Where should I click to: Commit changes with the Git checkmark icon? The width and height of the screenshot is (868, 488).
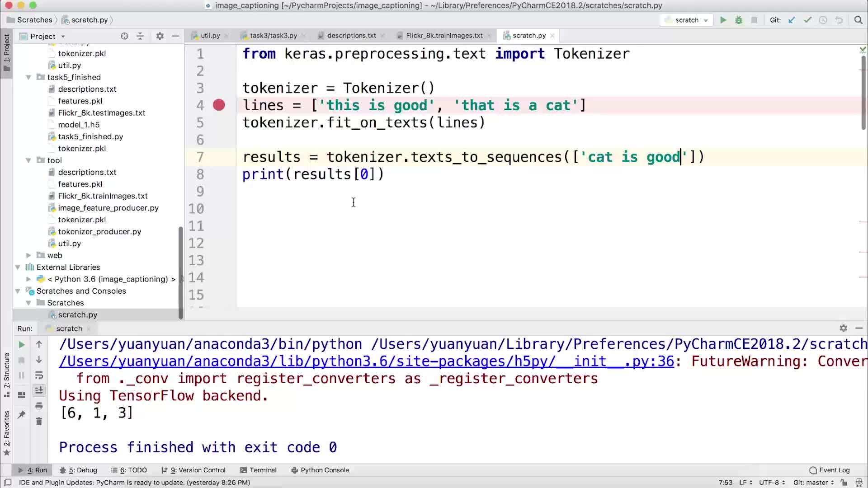tap(807, 20)
